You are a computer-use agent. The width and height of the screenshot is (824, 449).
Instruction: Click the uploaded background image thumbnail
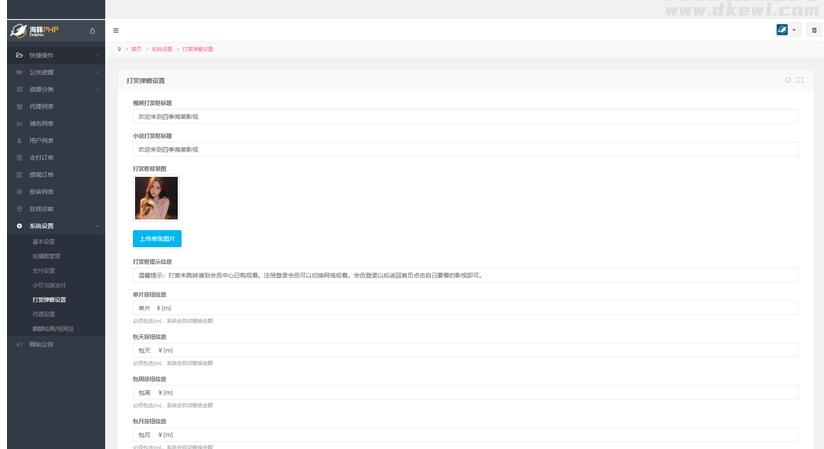156,198
